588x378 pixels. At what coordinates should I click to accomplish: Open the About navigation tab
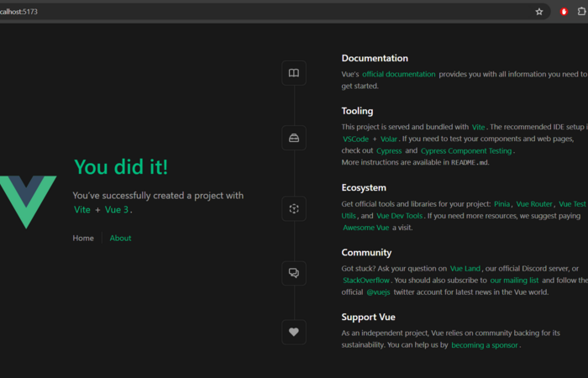pos(120,238)
